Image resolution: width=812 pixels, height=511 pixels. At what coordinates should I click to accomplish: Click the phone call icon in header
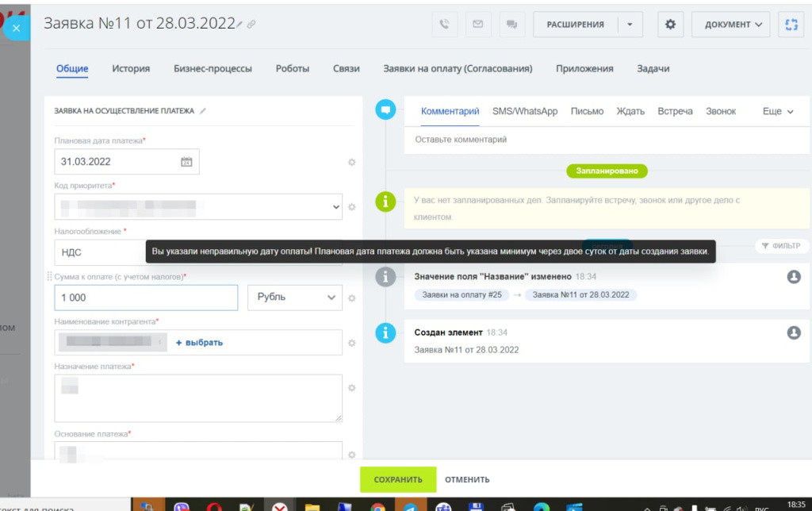pos(444,25)
